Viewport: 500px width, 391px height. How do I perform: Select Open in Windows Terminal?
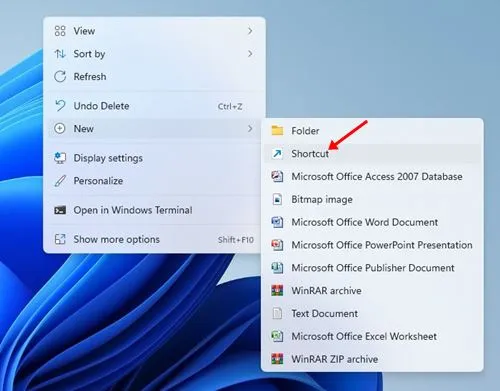[154, 210]
